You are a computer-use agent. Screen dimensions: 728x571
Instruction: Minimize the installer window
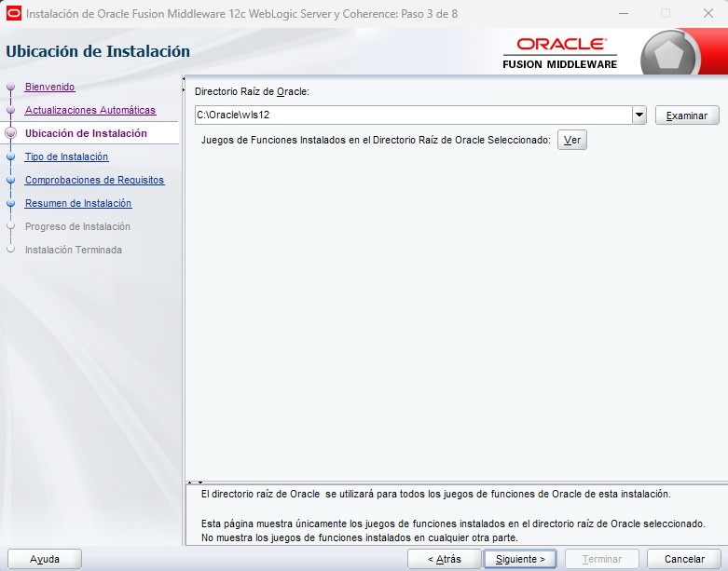[x=624, y=13]
